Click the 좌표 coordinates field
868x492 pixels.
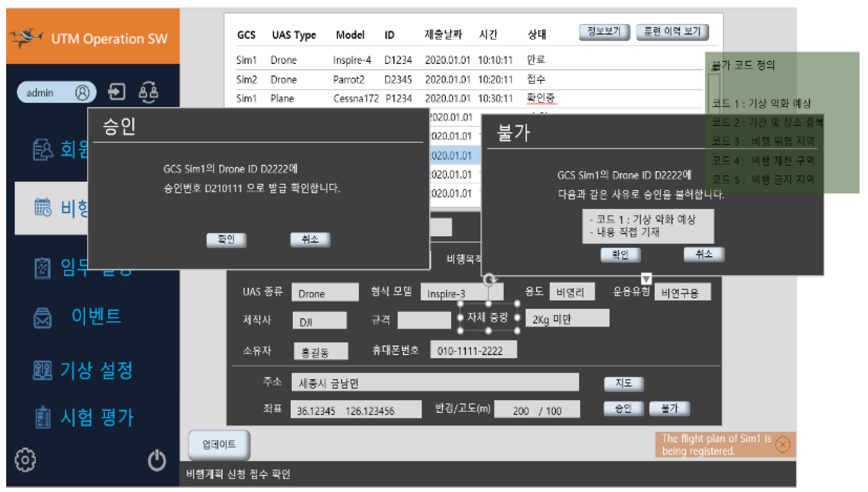(x=356, y=409)
